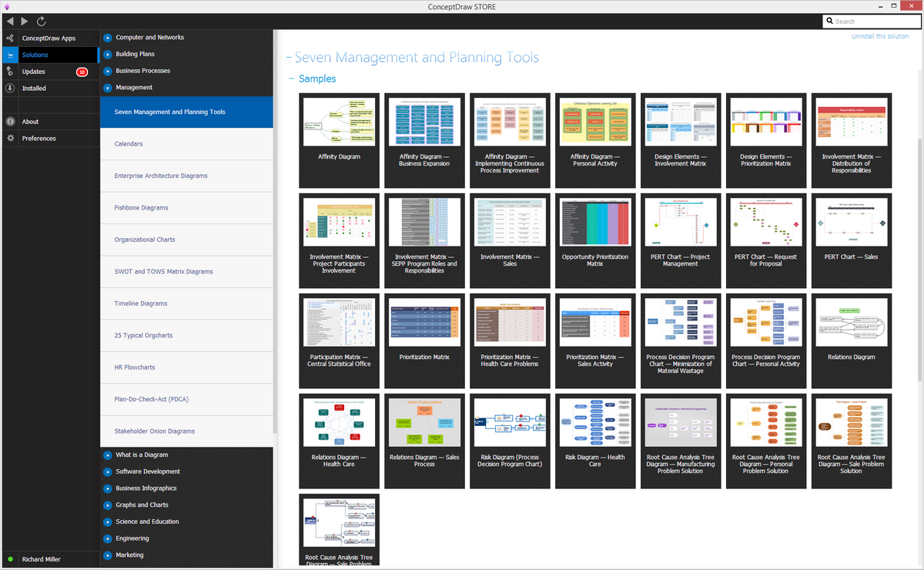924x570 pixels.
Task: Select Seven Management and Planning Tools solution
Action: pos(186,112)
